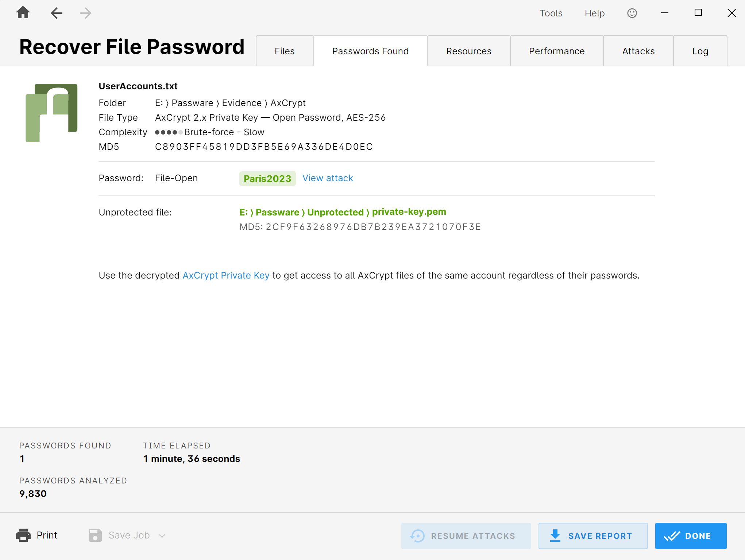Click the Done button
Screen dimensions: 745x560
tap(691, 536)
